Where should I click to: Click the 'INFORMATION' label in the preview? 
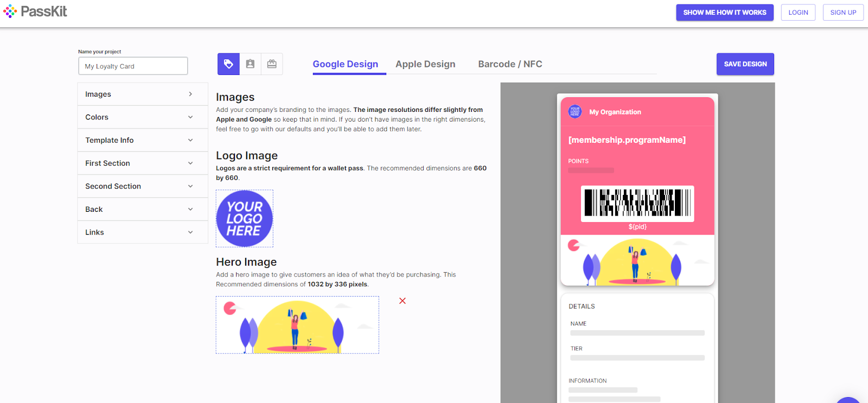[x=588, y=381]
